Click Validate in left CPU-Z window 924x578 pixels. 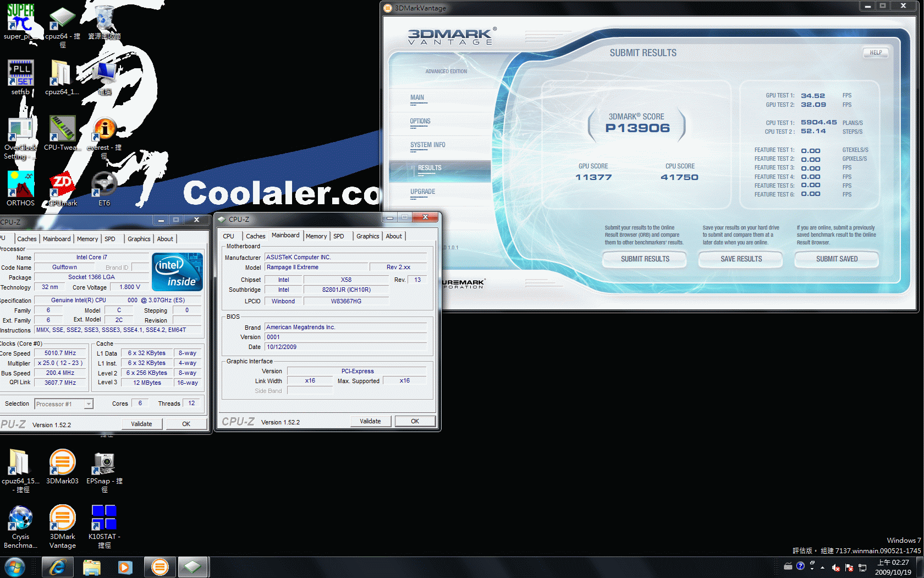click(x=141, y=424)
